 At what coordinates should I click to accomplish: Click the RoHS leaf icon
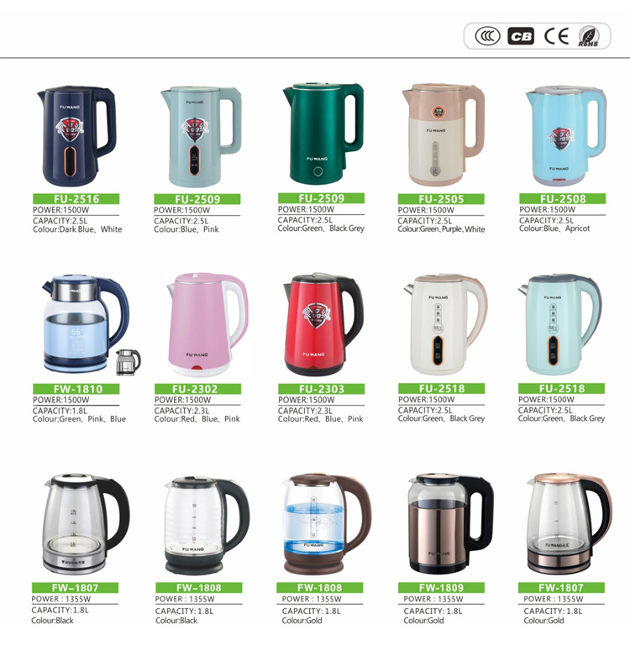pos(589,36)
